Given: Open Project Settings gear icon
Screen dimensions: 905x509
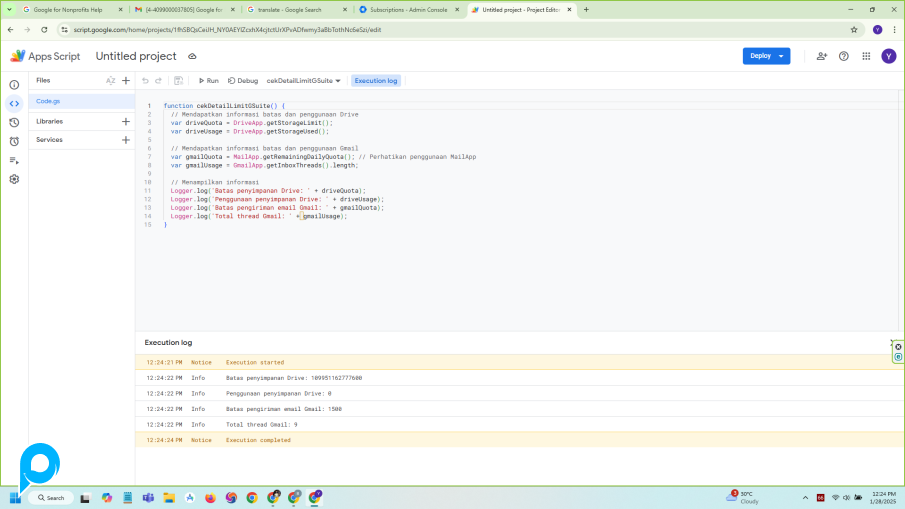Looking at the screenshot, I should coord(14,179).
